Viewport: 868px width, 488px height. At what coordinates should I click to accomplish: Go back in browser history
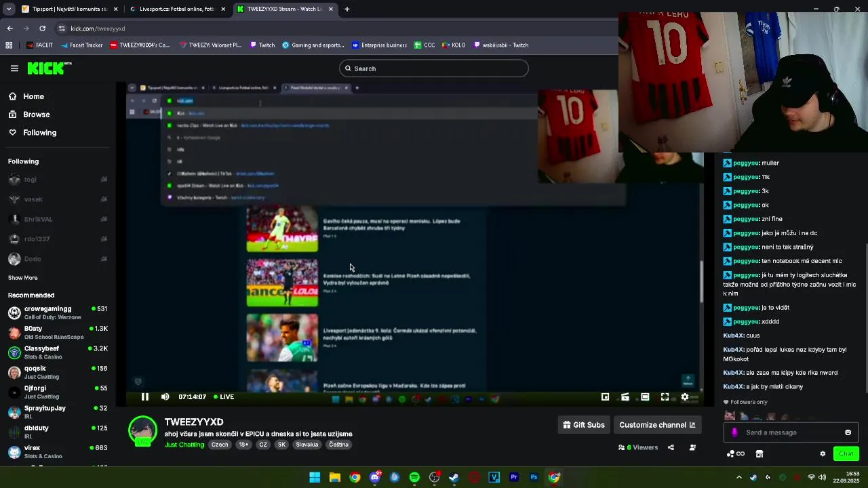(x=9, y=28)
